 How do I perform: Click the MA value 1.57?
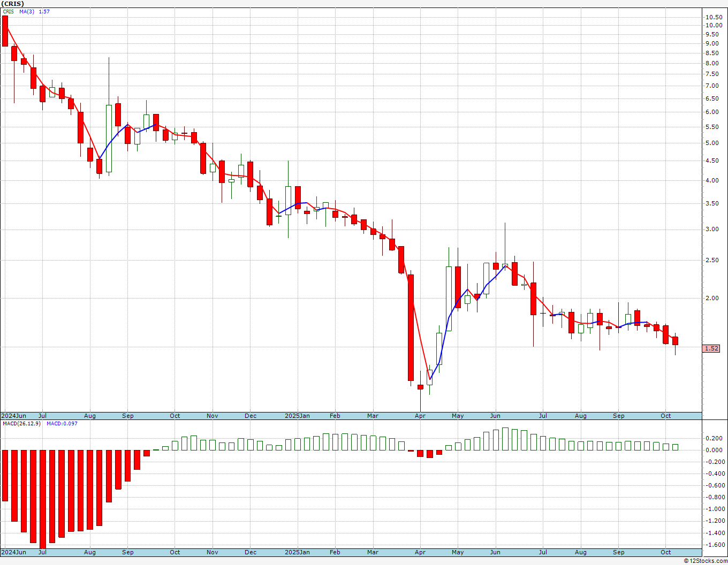44,11
